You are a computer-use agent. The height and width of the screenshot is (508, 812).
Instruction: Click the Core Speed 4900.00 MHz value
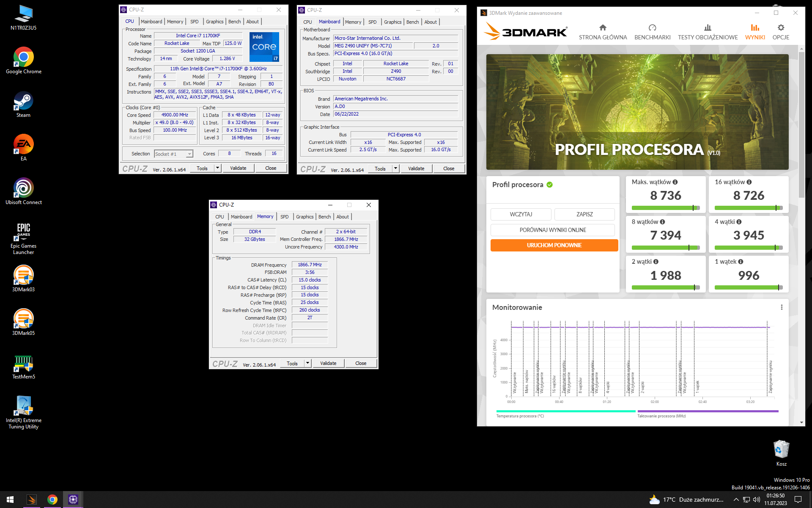[175, 115]
